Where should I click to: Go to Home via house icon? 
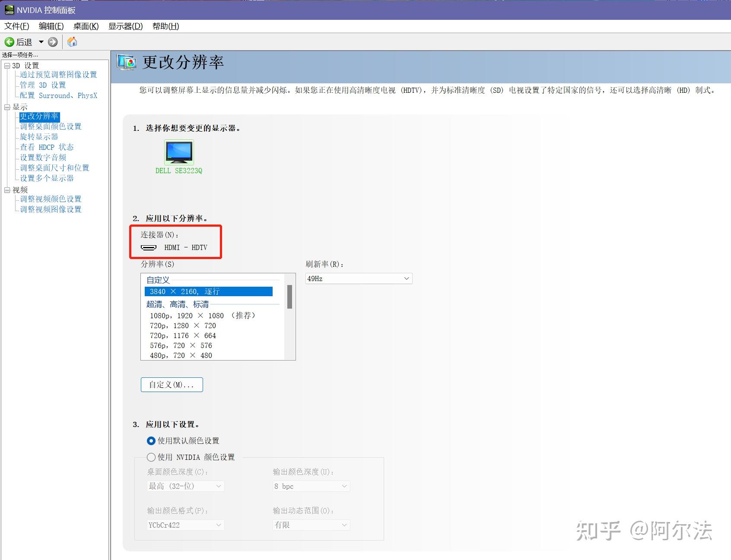(x=73, y=41)
